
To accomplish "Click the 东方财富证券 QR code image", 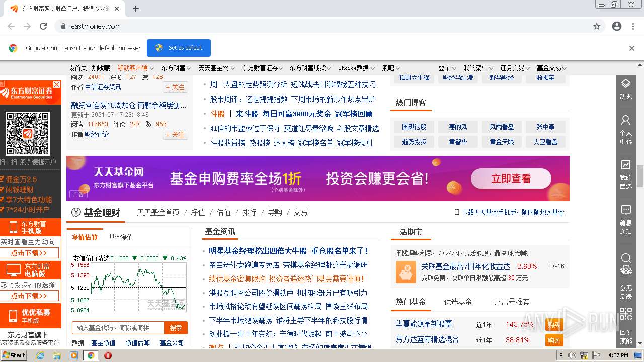I will click(x=28, y=133).
